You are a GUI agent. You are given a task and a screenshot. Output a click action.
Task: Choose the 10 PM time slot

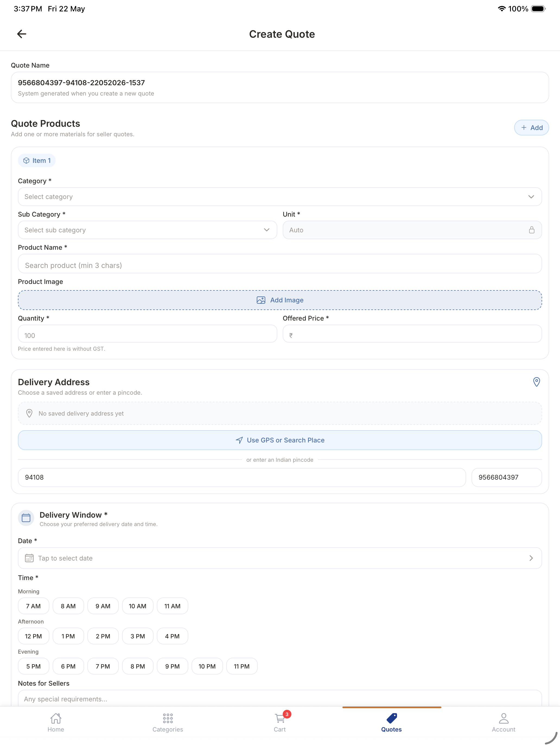tap(207, 666)
